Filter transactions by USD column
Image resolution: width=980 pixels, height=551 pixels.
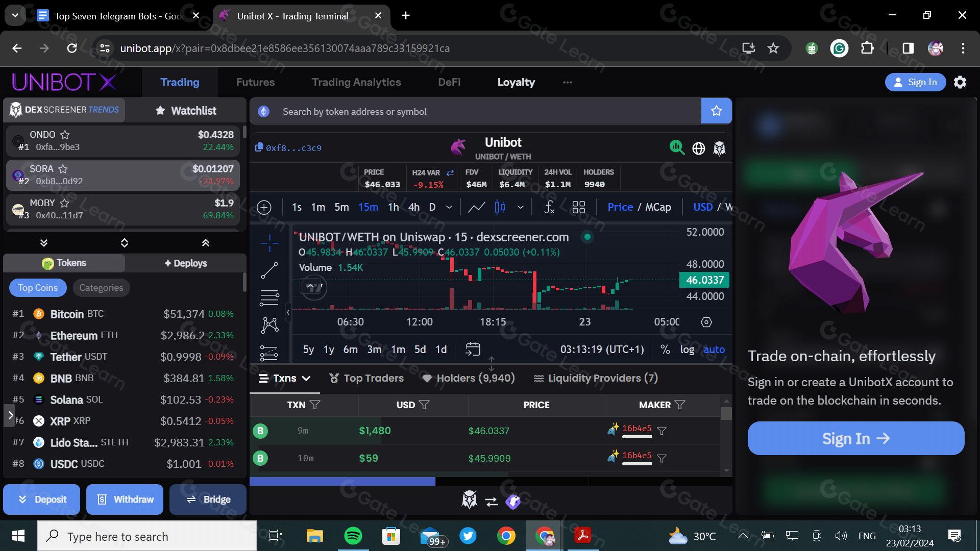(x=424, y=405)
